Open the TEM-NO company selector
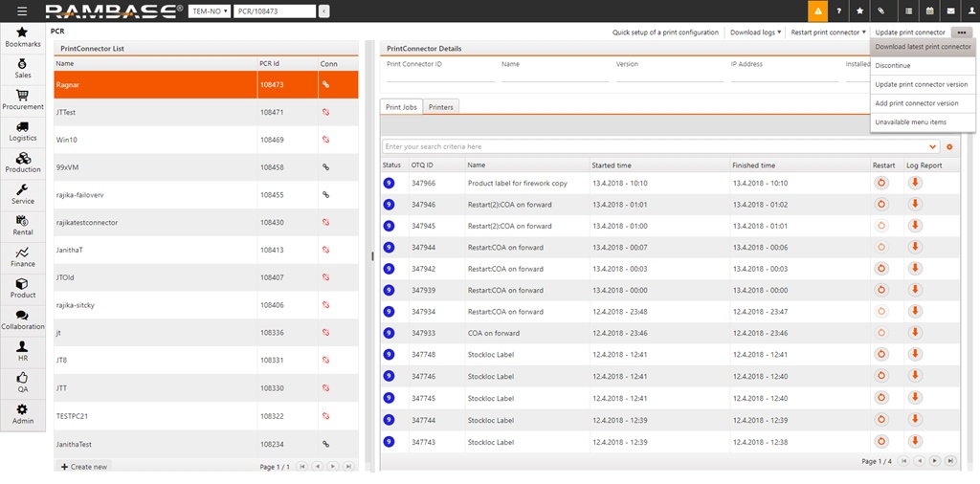 [x=208, y=11]
